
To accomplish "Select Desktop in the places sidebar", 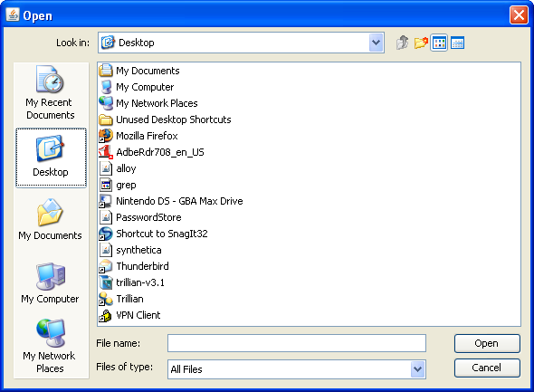I will coord(51,158).
